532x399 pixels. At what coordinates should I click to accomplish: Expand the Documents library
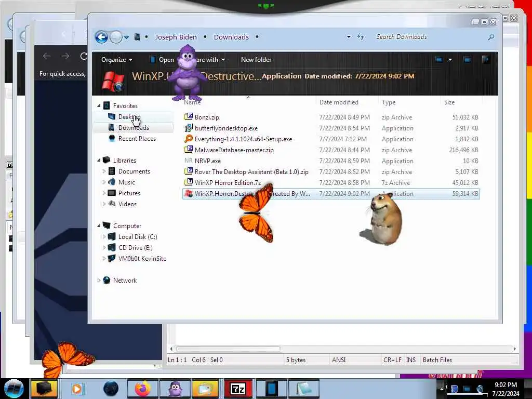click(x=104, y=171)
